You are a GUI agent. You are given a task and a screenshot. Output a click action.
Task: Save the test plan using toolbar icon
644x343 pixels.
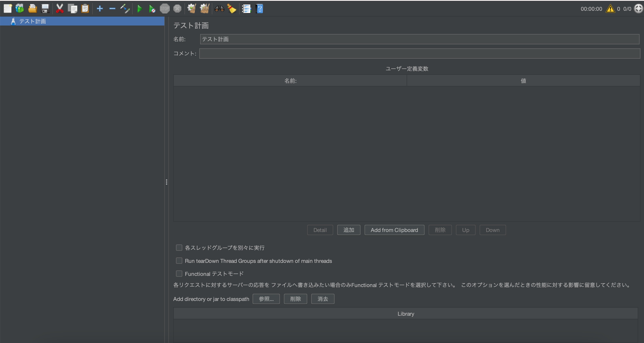(45, 8)
